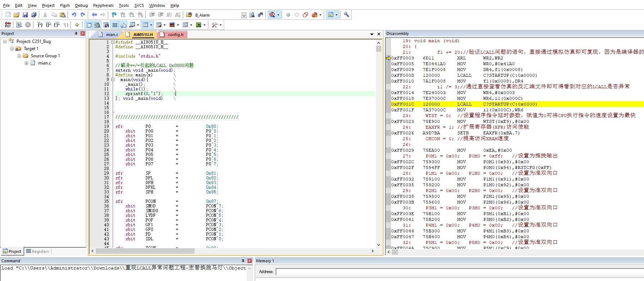This screenshot has width=644, height=281.
Task: Toggle the Command Window button
Action: [89, 24]
